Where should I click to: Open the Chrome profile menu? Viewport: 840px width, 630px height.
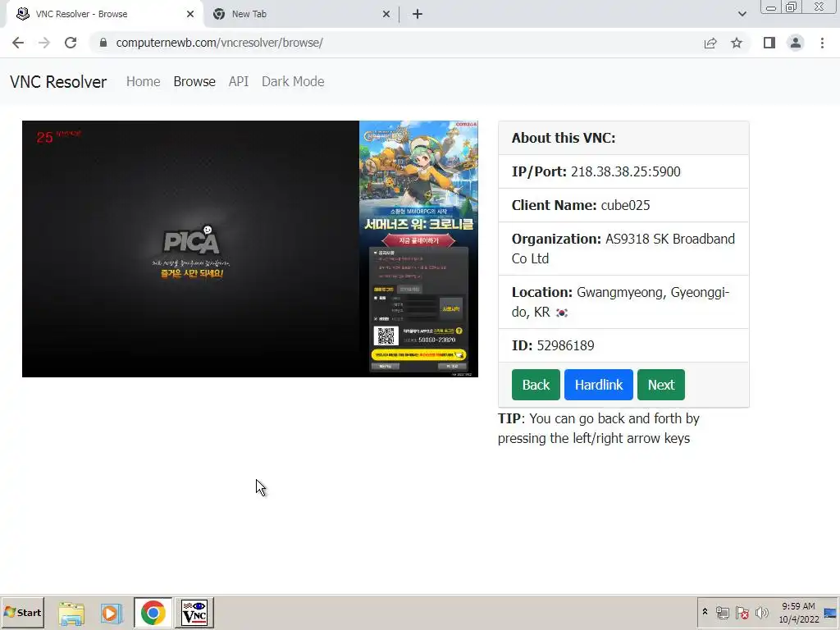click(x=796, y=43)
